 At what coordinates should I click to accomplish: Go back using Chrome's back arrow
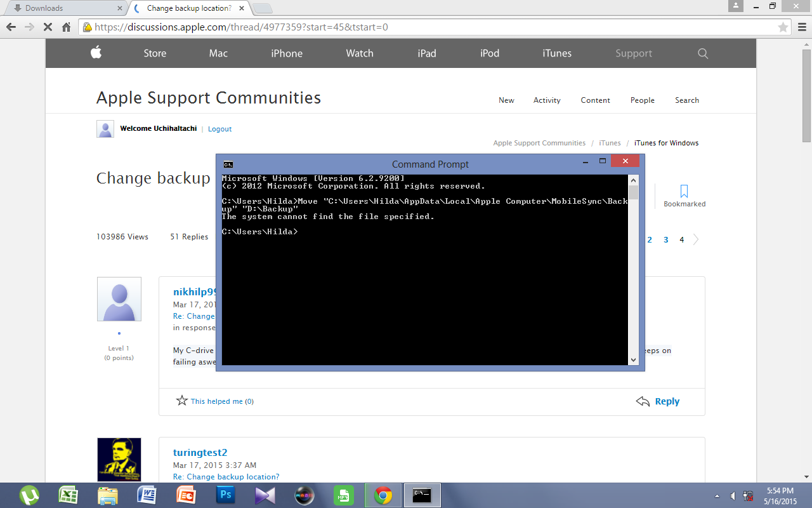(11, 27)
